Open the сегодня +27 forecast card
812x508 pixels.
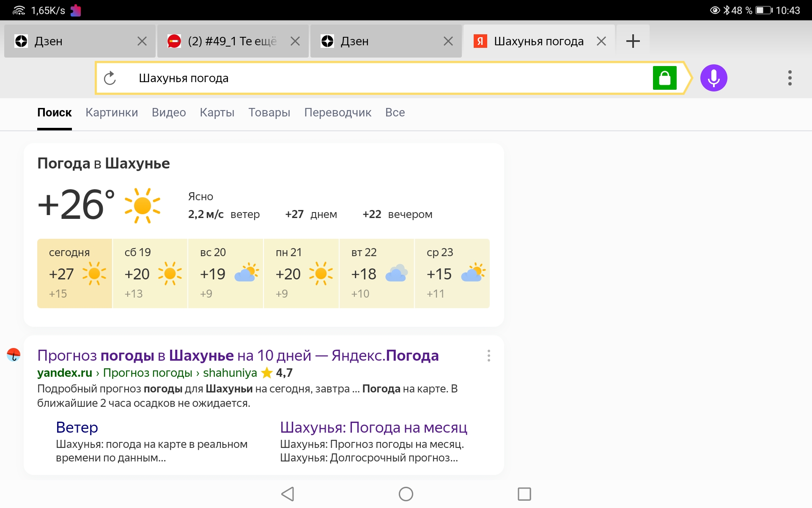coord(74,273)
